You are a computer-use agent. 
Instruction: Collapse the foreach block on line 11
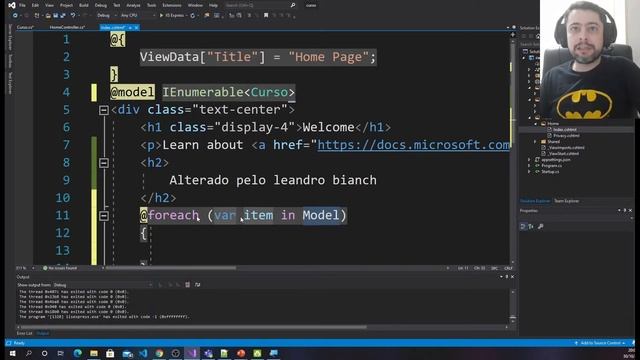(104, 216)
